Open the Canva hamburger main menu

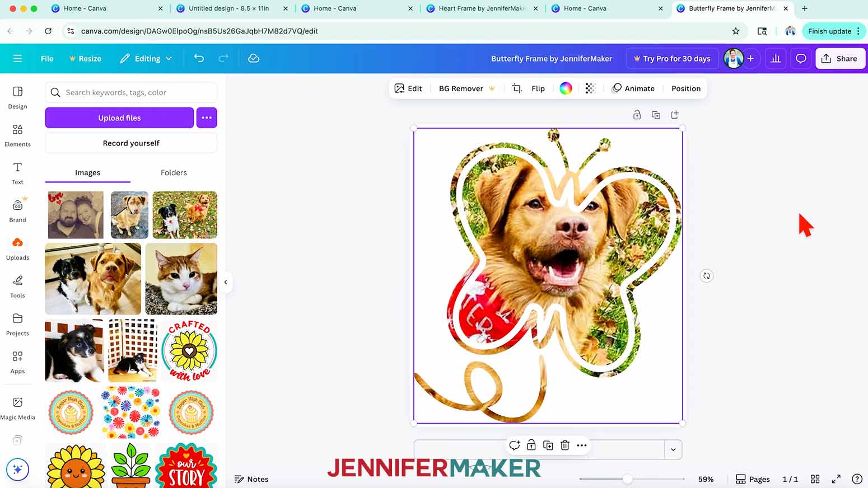point(17,58)
